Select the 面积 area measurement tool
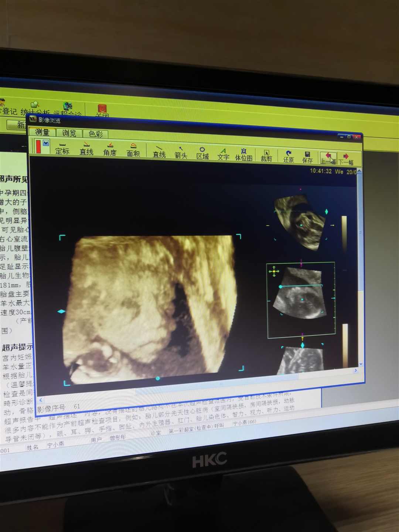Screen dimensions: 399x532 133,150
